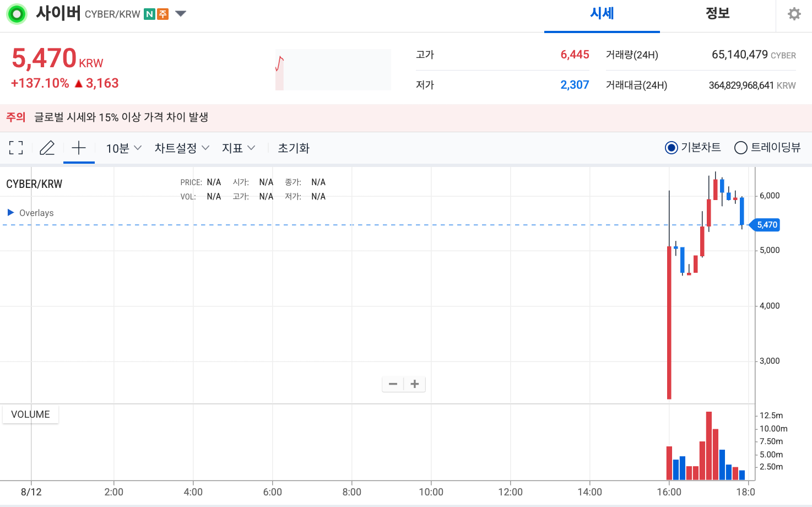Switch to the 시세 tab
This screenshot has height=507, width=812.
click(x=602, y=14)
